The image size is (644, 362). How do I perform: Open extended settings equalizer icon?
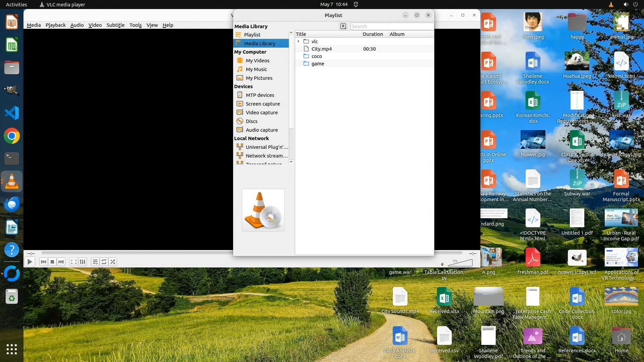(83, 262)
